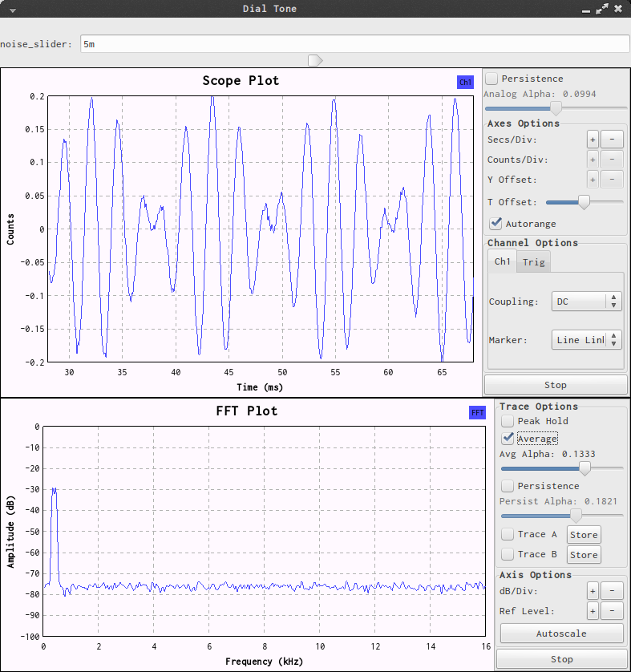
Task: Open the Coupling DC dropdown
Action: 586,302
